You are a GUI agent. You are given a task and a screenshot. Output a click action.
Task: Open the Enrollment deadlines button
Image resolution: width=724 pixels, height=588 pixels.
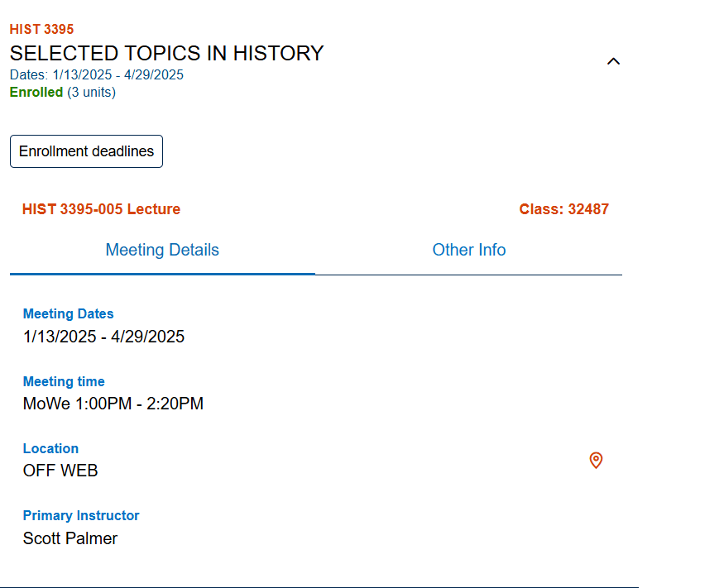86,151
